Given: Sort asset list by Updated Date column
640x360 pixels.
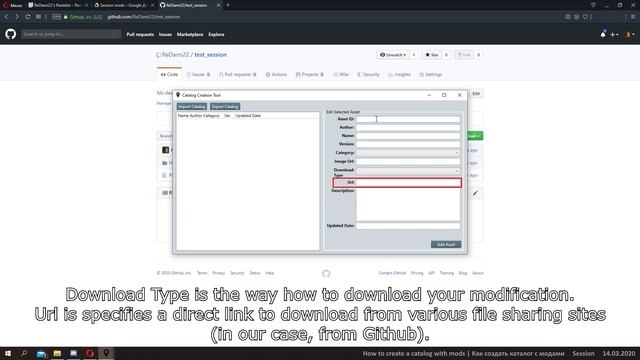Looking at the screenshot, I should tap(248, 116).
